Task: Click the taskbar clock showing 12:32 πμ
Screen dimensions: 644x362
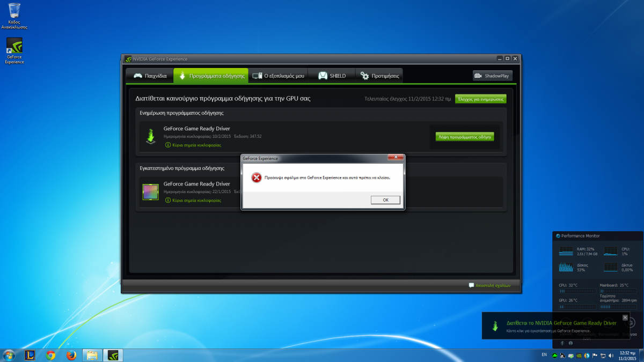Action: [x=627, y=356]
